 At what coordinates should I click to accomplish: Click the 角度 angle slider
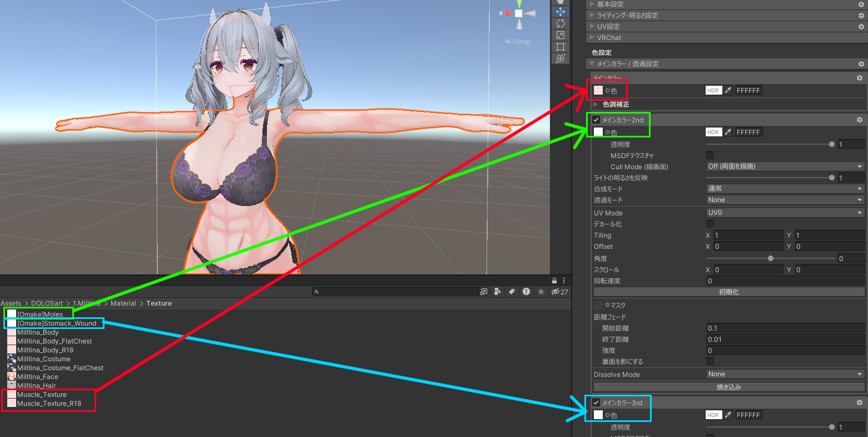click(x=770, y=258)
